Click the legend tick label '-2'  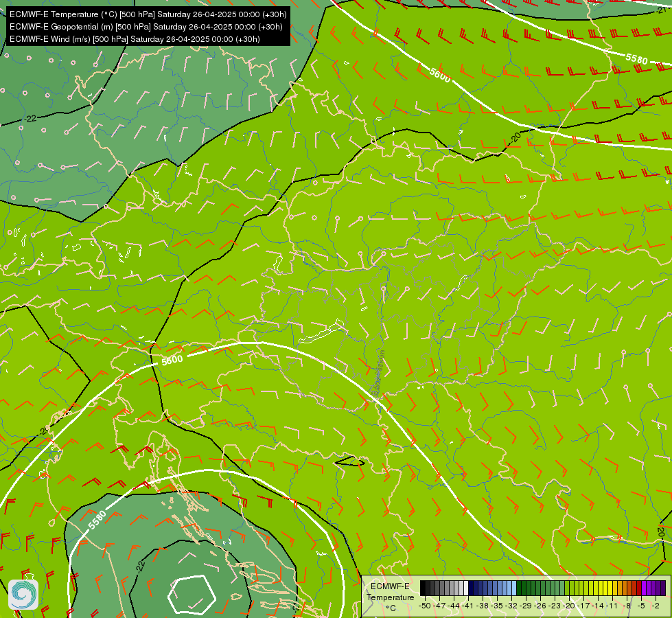click(656, 606)
